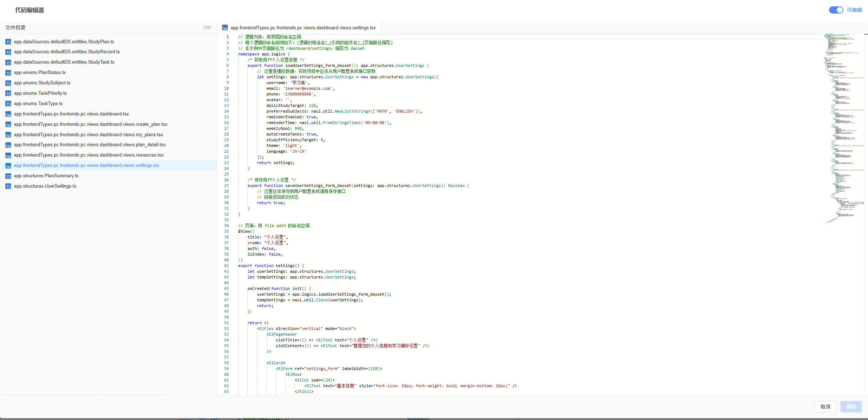This screenshot has height=420, width=868.
Task: Click the 取消 cancel button
Action: coord(825,407)
